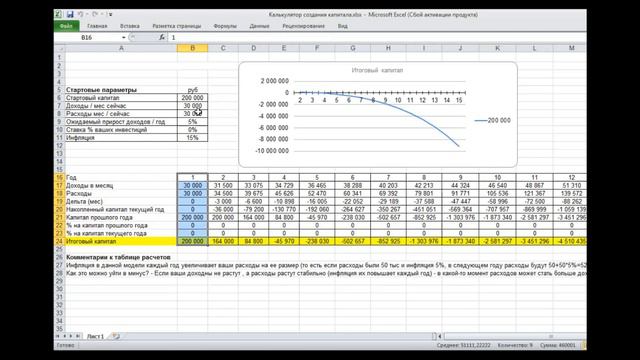Image resolution: width=640 pixels, height=360 pixels.
Task: Select yellow cell -45 970 in row 24
Action: [x=284, y=241]
